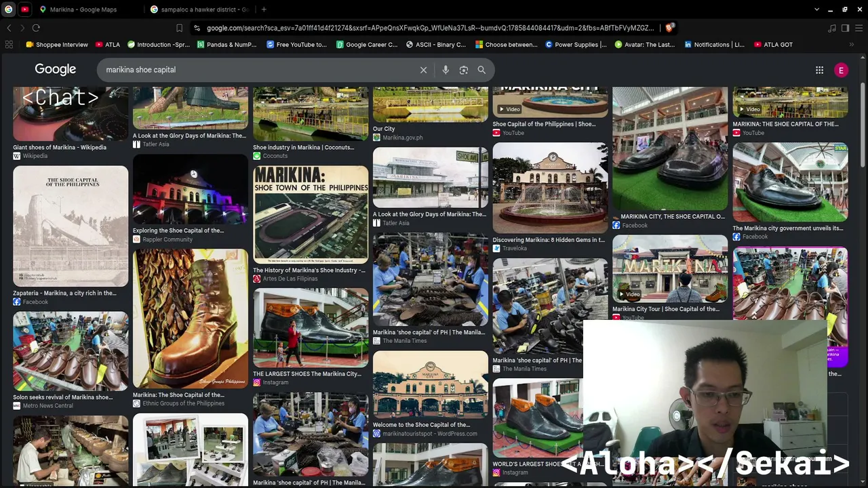Image resolution: width=868 pixels, height=488 pixels.
Task: Open the browser hamburger menu
Action: [859, 28]
